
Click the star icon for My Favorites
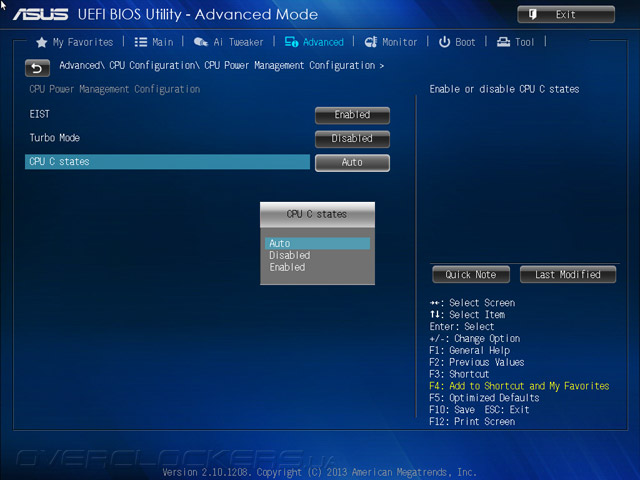coord(42,42)
